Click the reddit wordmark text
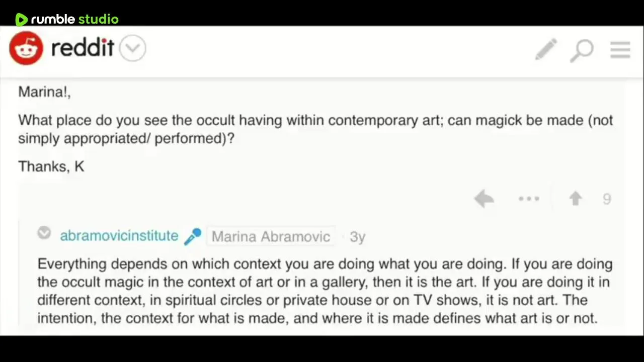Viewport: 644px width, 362px height. pos(83,48)
